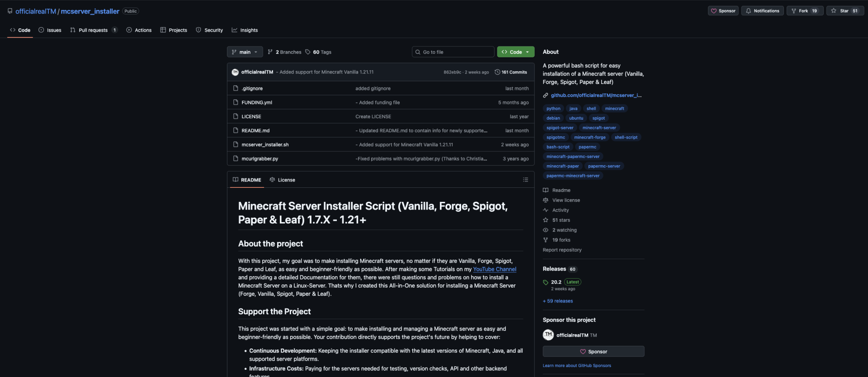This screenshot has height=377, width=868.
Task: Open repository website link in About
Action: (x=596, y=95)
